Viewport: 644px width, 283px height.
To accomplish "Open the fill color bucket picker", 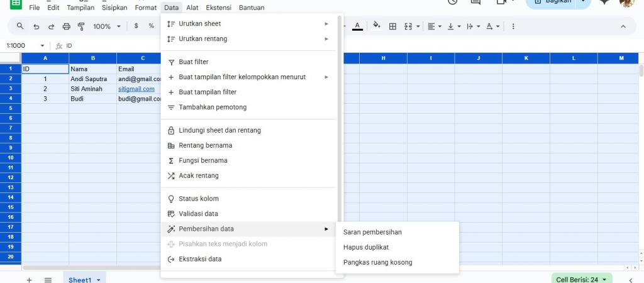I will click(376, 26).
